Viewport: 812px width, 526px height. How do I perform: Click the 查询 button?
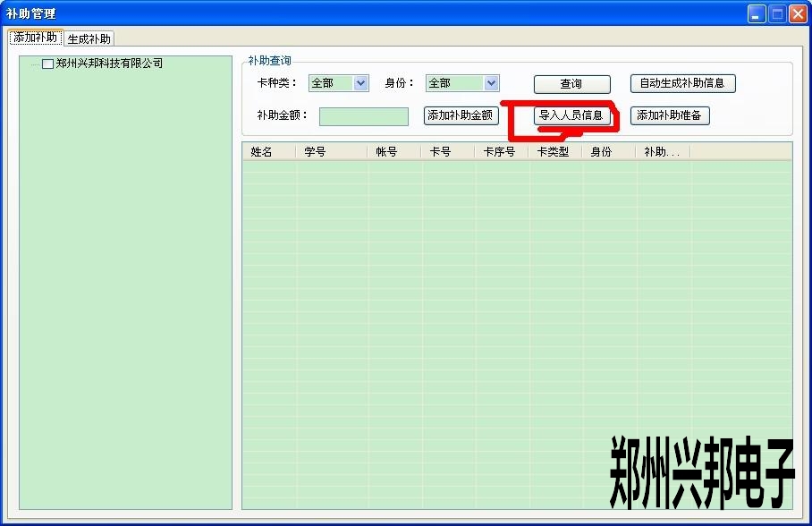(x=571, y=84)
